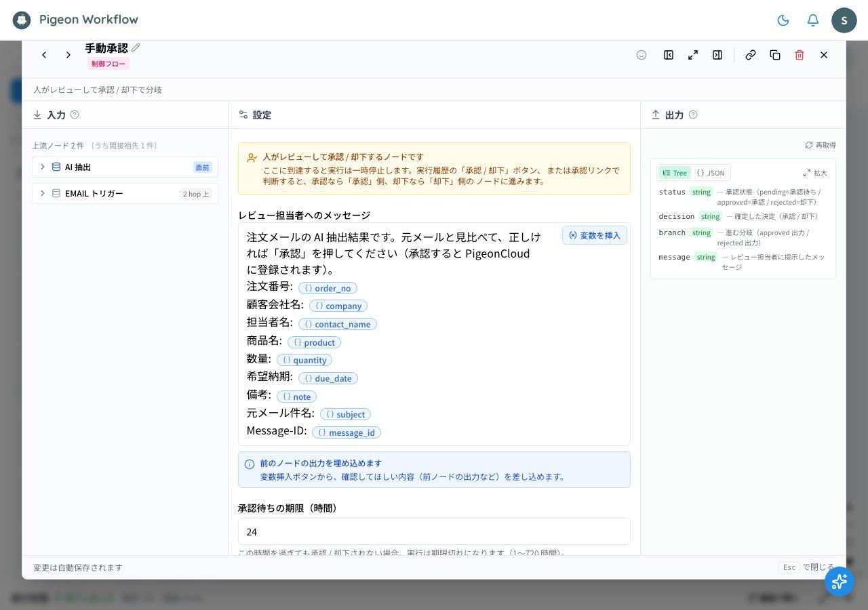
Task: Click order_no variable chip
Action: [x=328, y=288]
